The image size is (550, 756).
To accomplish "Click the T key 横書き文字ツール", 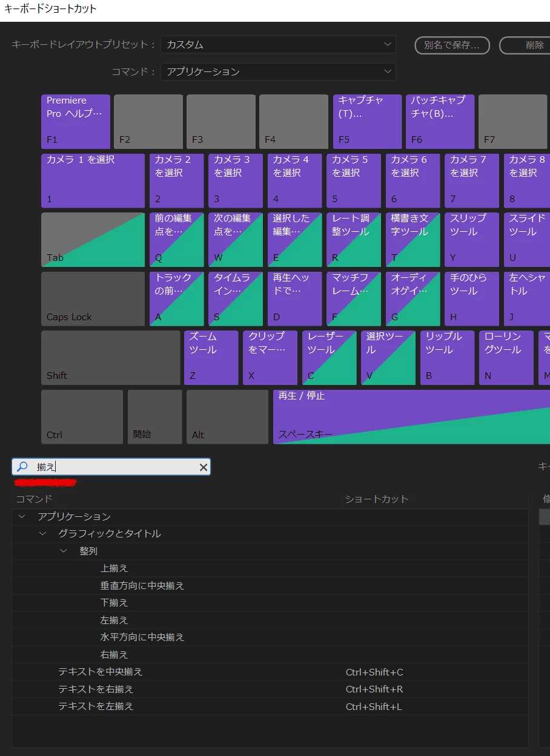I will click(x=413, y=240).
